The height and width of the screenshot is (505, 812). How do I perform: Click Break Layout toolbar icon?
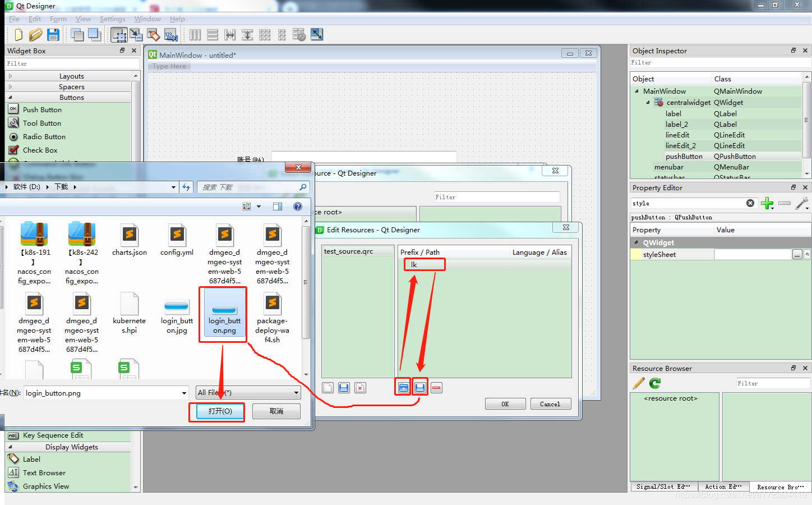tap(299, 35)
